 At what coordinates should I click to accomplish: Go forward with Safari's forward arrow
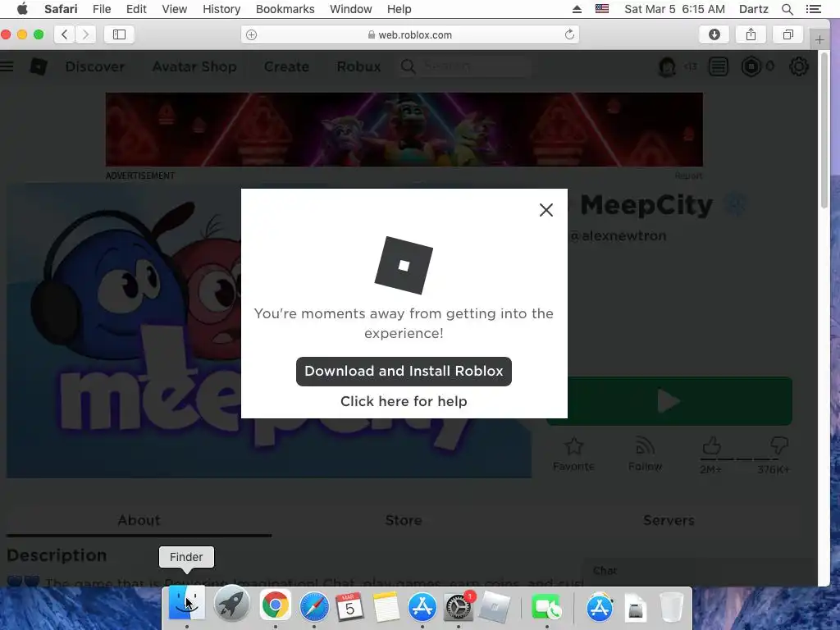85,34
